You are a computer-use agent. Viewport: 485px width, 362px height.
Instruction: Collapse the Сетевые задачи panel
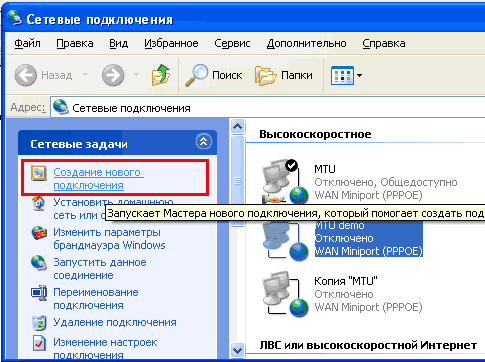click(203, 142)
